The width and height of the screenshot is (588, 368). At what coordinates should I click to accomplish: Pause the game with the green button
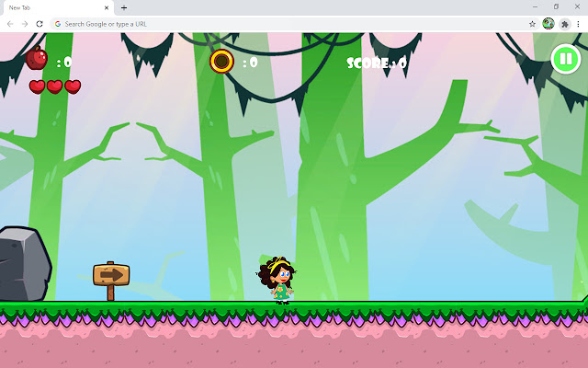tap(566, 59)
